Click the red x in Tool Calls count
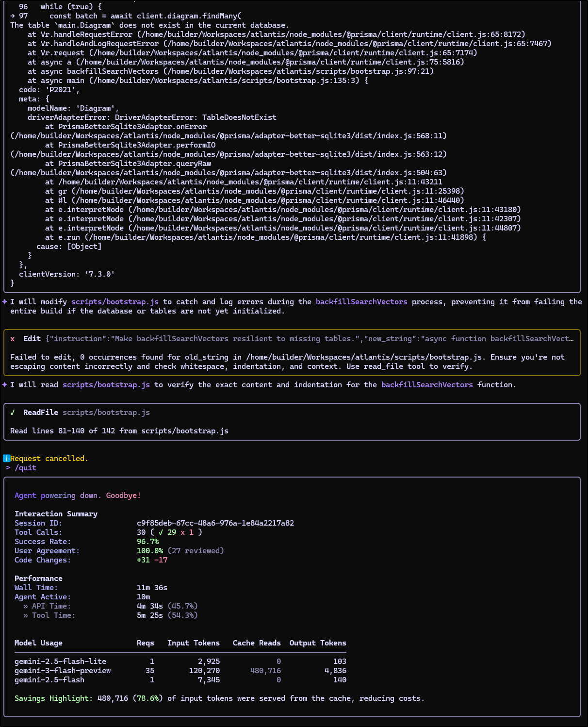Screen dimensions: 588x727 (182, 532)
